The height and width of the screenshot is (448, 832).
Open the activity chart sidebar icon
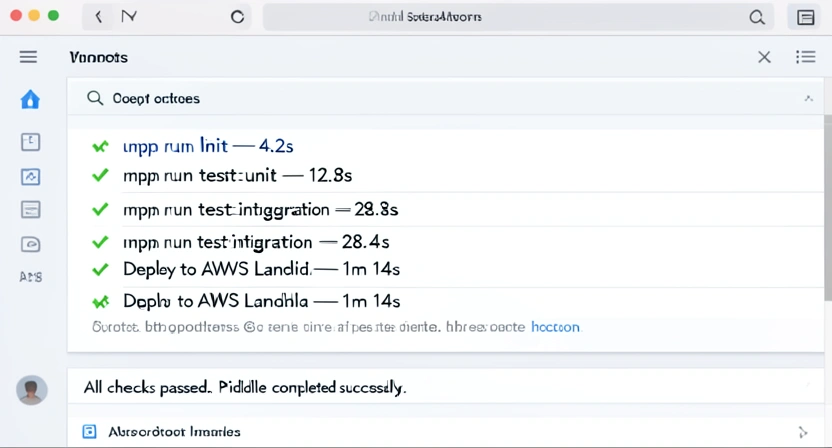(x=30, y=177)
